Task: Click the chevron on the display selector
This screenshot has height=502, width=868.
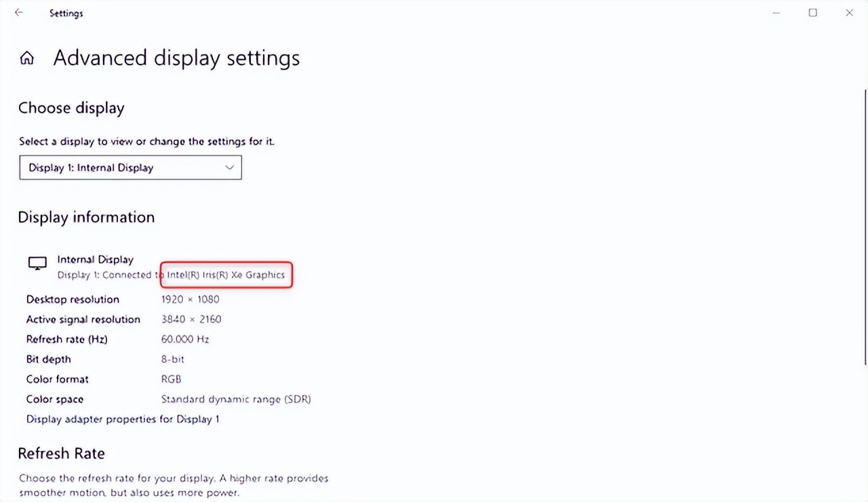Action: click(x=231, y=168)
